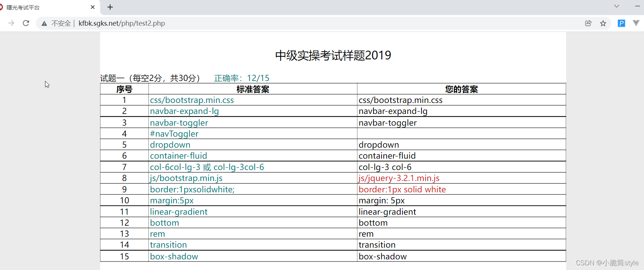Click row number 4 cell

point(124,134)
